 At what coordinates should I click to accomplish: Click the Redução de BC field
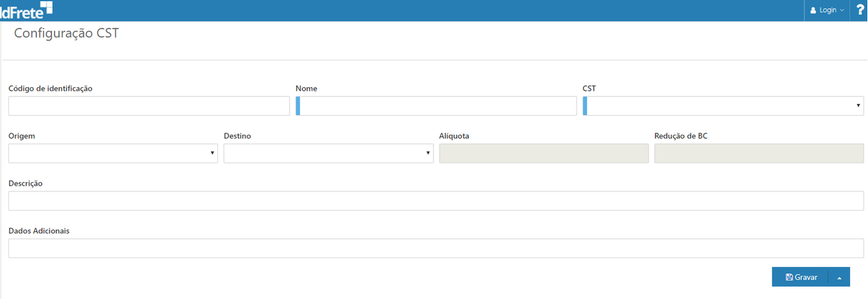coord(759,153)
